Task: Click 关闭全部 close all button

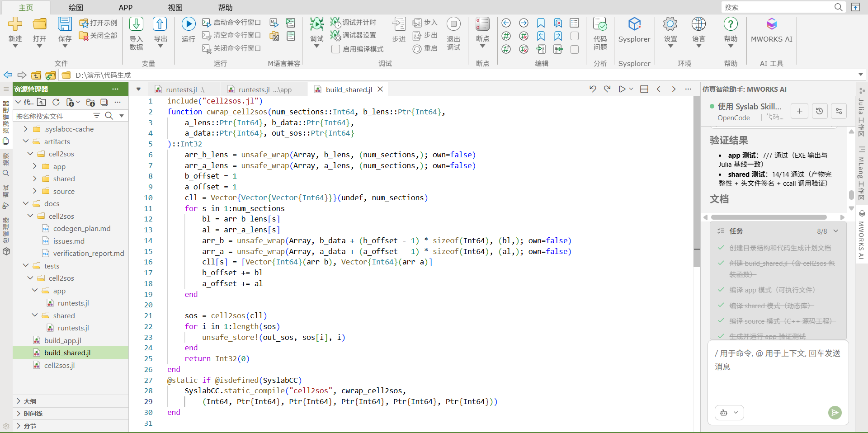Action: click(x=98, y=35)
